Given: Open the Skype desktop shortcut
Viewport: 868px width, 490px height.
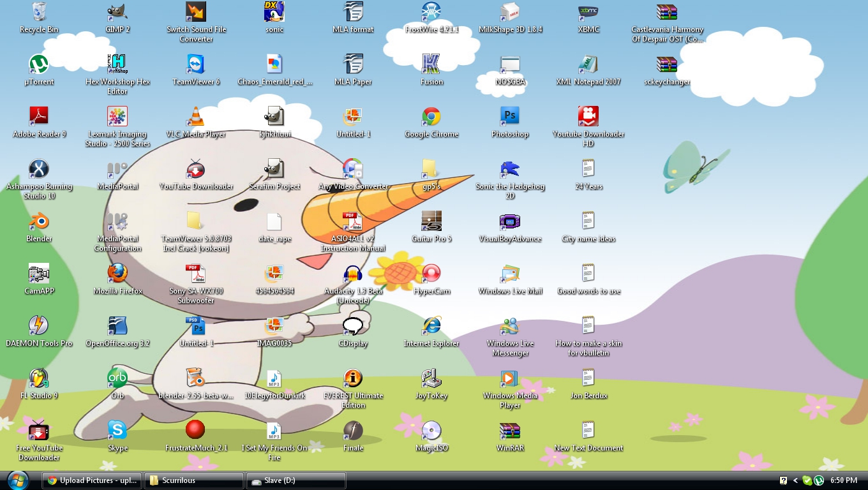Looking at the screenshot, I should click(x=117, y=430).
